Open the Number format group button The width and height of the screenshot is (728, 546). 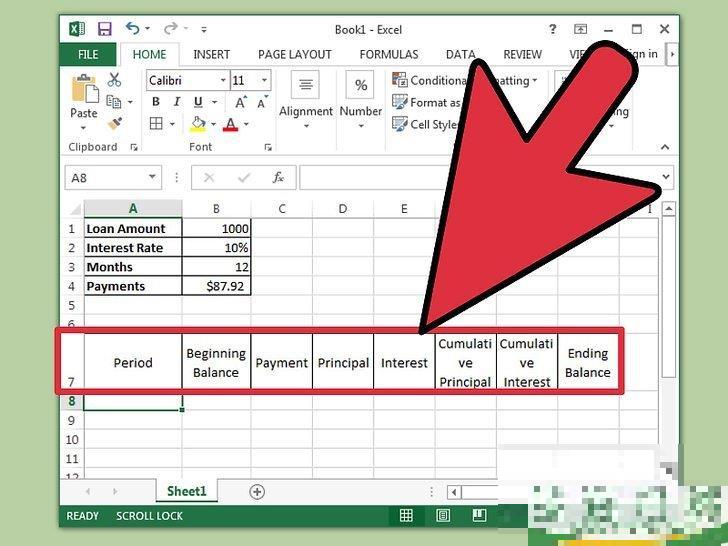(361, 97)
